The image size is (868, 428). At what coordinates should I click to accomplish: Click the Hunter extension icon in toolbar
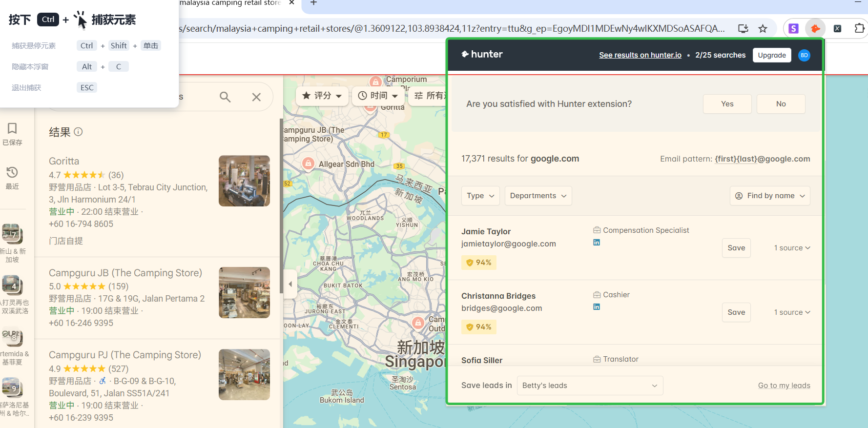pos(815,29)
